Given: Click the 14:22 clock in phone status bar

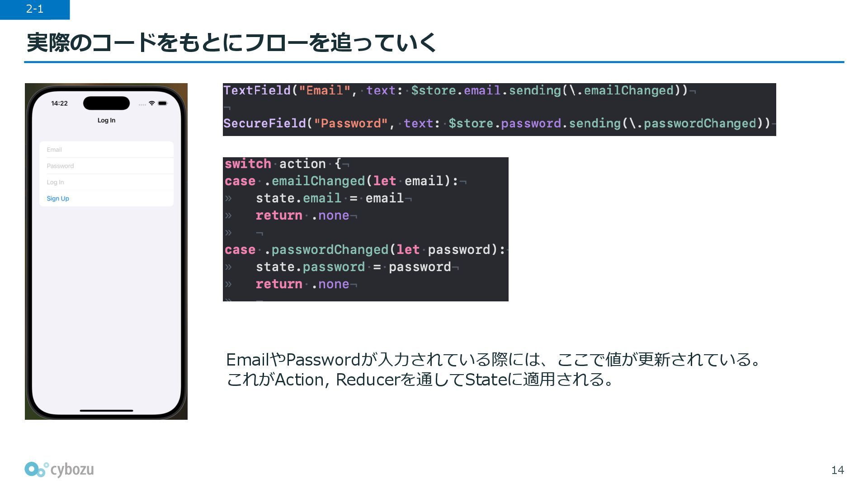Looking at the screenshot, I should point(59,103).
